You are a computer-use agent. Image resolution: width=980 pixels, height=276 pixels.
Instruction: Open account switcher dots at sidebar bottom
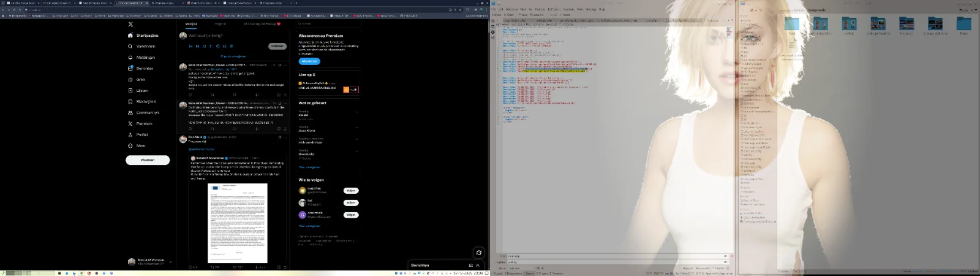click(171, 262)
